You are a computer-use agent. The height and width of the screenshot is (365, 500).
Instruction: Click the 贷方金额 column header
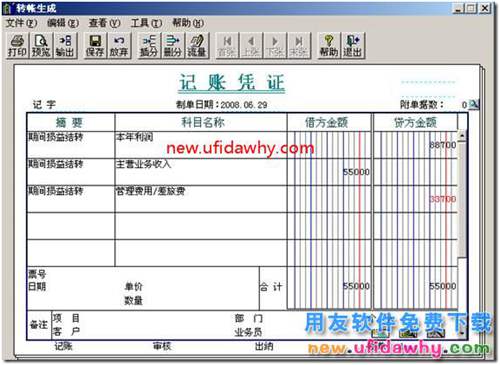tap(415, 122)
